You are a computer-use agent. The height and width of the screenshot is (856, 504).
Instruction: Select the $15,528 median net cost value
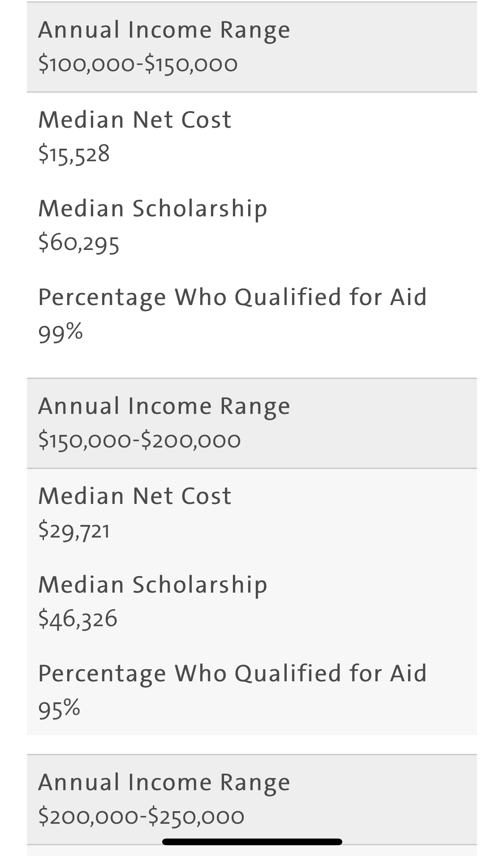pyautogui.click(x=74, y=154)
